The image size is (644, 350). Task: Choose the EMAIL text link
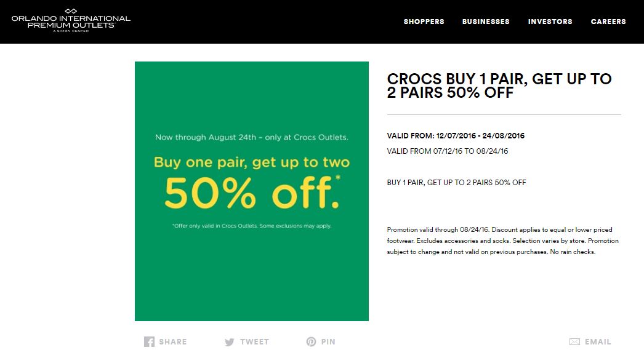click(598, 342)
